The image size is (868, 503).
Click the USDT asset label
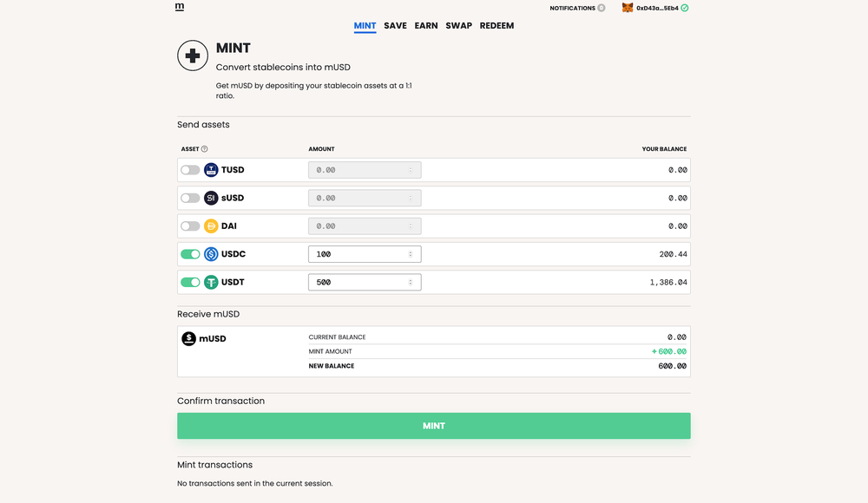coord(233,282)
